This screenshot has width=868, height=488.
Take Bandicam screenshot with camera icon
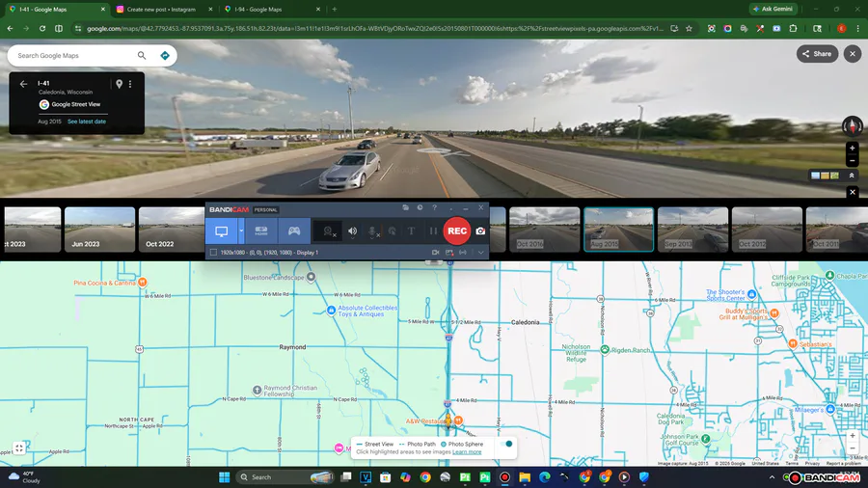click(480, 231)
